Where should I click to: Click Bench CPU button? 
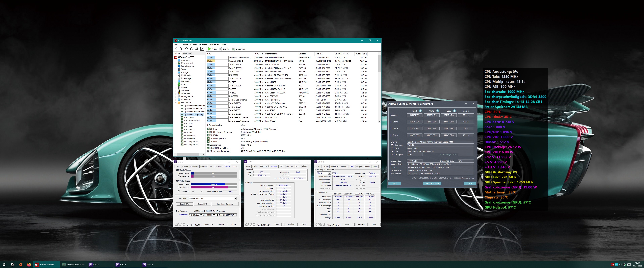pyautogui.click(x=184, y=204)
